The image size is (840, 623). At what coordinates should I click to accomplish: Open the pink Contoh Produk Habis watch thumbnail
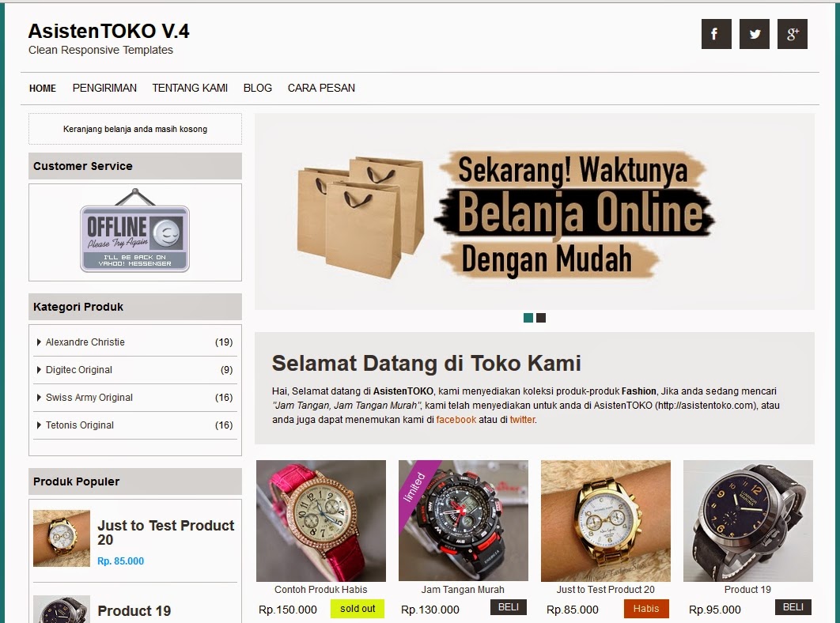coord(321,521)
